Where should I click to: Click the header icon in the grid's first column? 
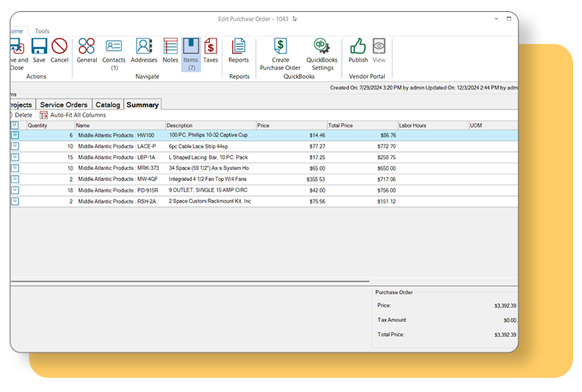coord(15,125)
